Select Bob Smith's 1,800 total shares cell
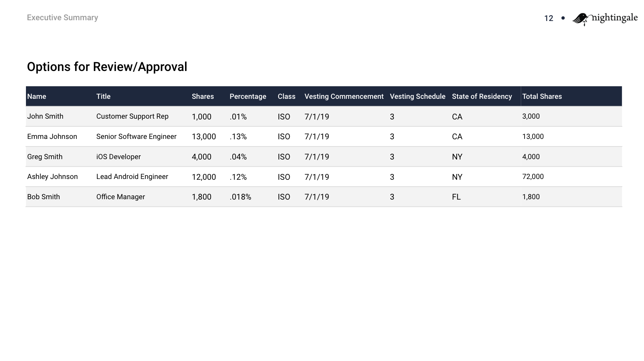 pyautogui.click(x=531, y=197)
